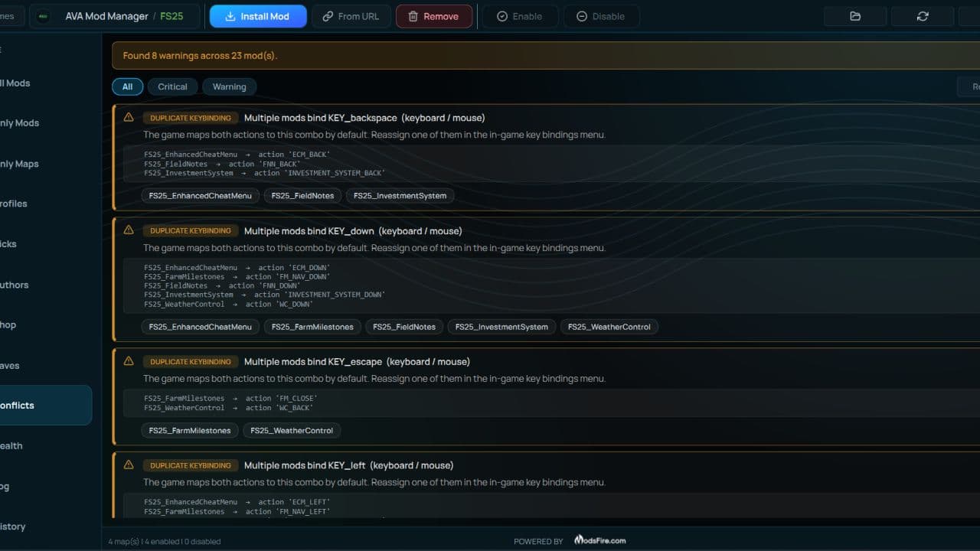The height and width of the screenshot is (551, 980).
Task: Open the mods folder icon button
Action: [855, 16]
